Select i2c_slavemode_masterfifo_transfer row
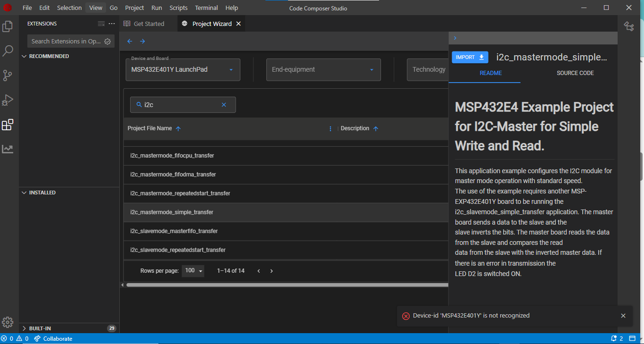This screenshot has width=644, height=344. [x=286, y=231]
